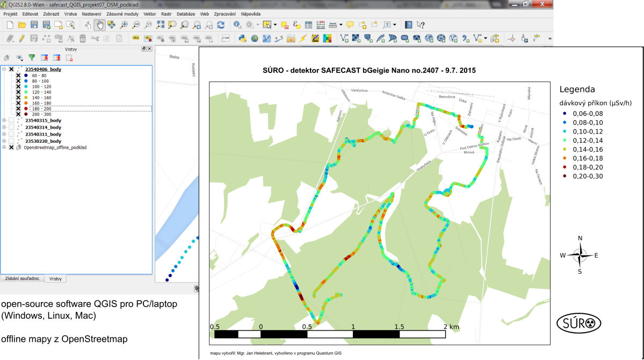This screenshot has width=644, height=360.
Task: Click the layer filter funnel icon
Action: coord(32,58)
